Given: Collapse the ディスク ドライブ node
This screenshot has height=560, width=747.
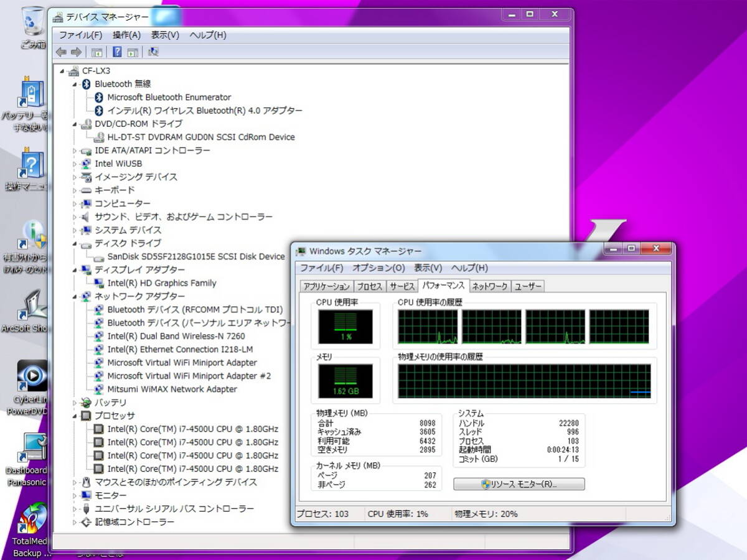Looking at the screenshot, I should [75, 243].
